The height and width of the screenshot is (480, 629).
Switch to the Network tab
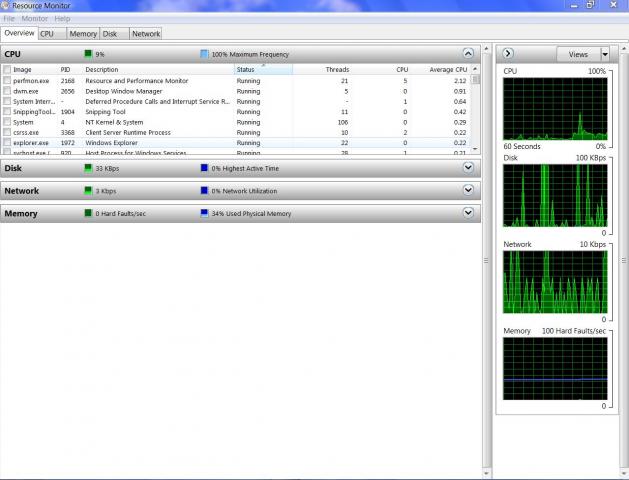click(146, 34)
